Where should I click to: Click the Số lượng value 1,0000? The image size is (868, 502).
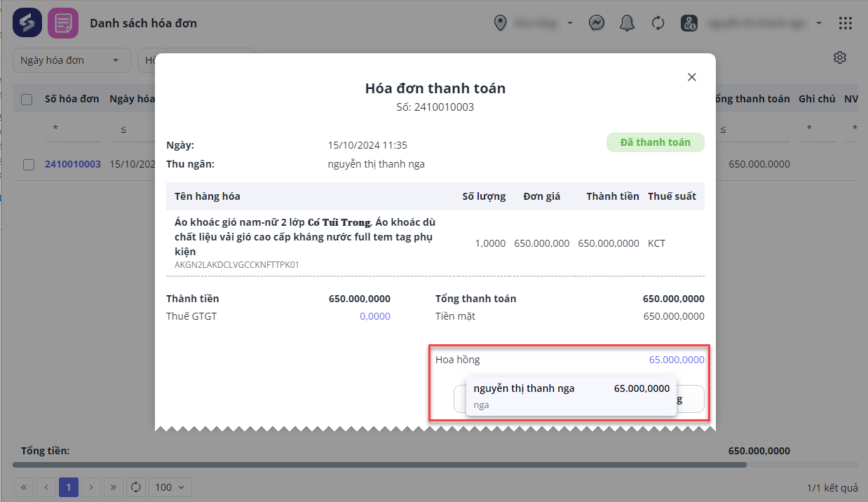pyautogui.click(x=491, y=243)
